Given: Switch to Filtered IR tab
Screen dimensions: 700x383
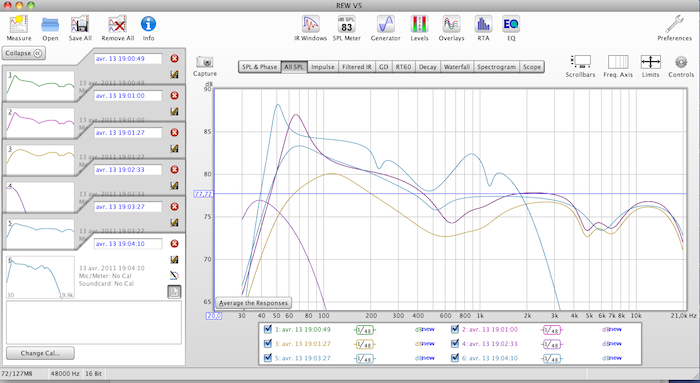Looking at the screenshot, I should click(x=357, y=67).
